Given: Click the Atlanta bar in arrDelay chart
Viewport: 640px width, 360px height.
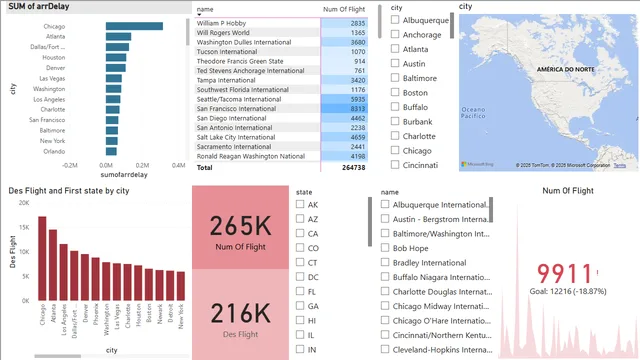Looking at the screenshot, I should pos(118,36).
